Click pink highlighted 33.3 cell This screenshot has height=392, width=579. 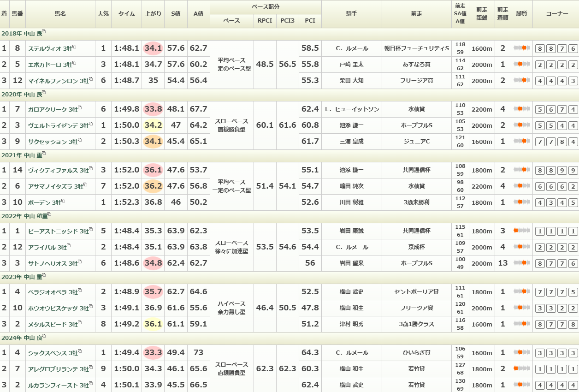[x=153, y=353]
